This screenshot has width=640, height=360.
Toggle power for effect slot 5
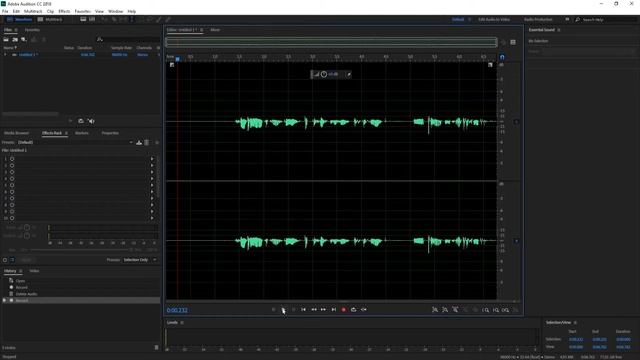tap(12, 185)
